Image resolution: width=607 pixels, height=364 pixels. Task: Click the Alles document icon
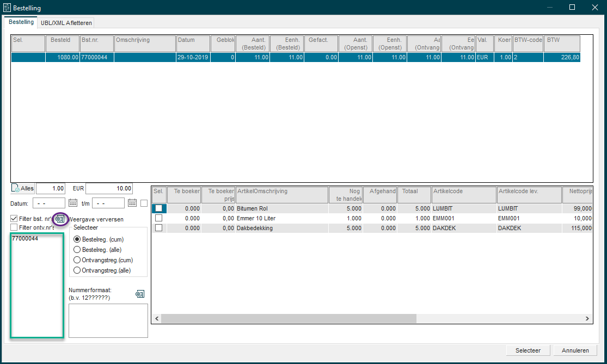15,188
